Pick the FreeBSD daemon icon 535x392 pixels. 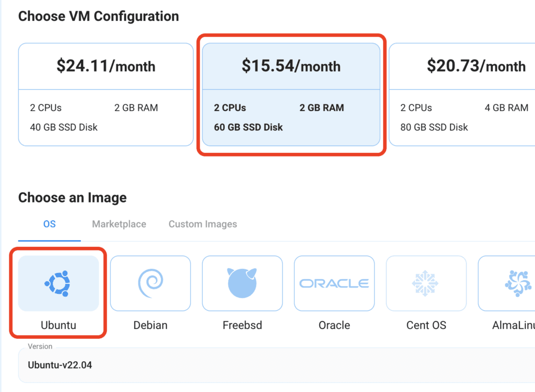click(242, 283)
